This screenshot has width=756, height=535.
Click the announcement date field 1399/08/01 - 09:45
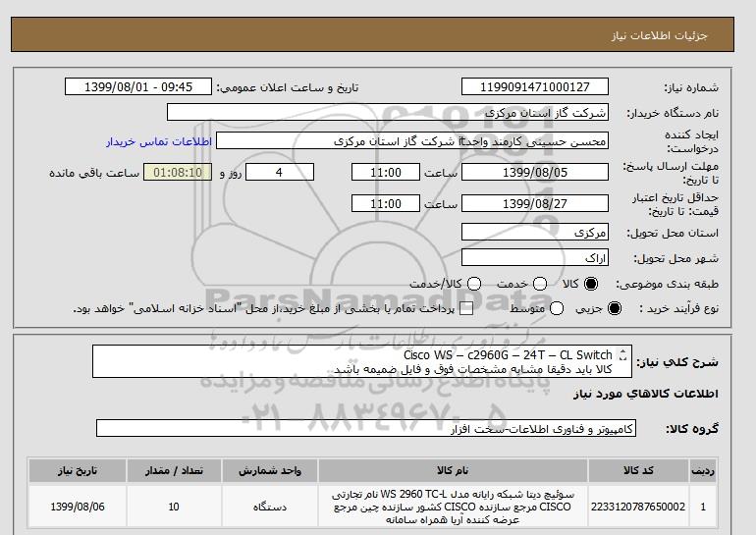(x=138, y=86)
